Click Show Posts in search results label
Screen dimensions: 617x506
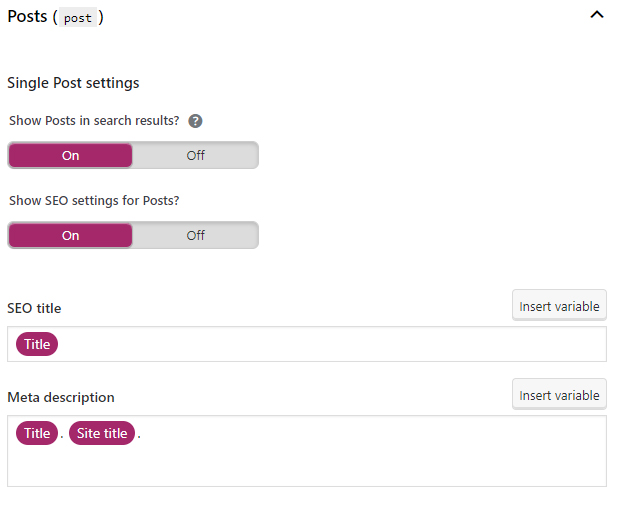(x=94, y=120)
